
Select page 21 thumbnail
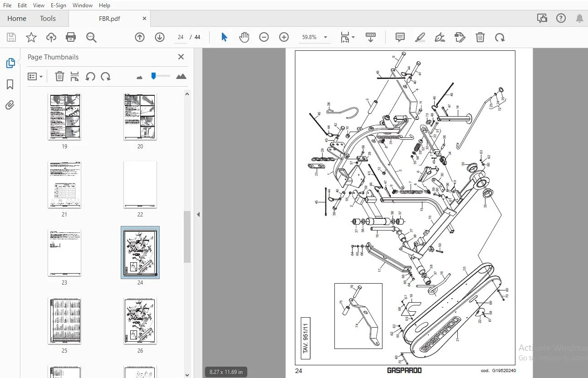click(64, 185)
